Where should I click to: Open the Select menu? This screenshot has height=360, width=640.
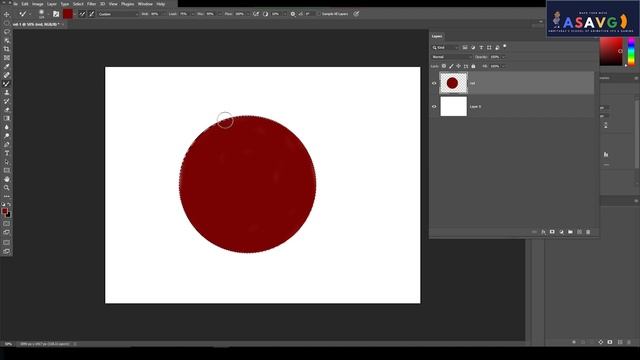[78, 4]
